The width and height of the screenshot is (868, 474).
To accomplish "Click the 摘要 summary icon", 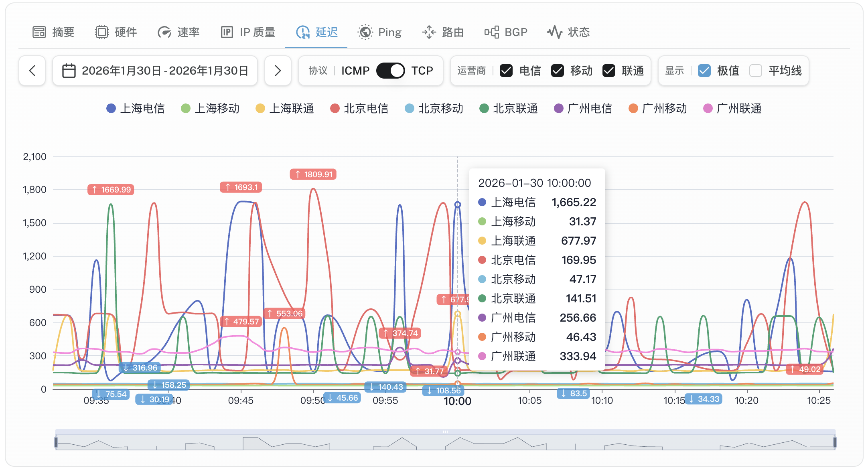I will click(39, 32).
